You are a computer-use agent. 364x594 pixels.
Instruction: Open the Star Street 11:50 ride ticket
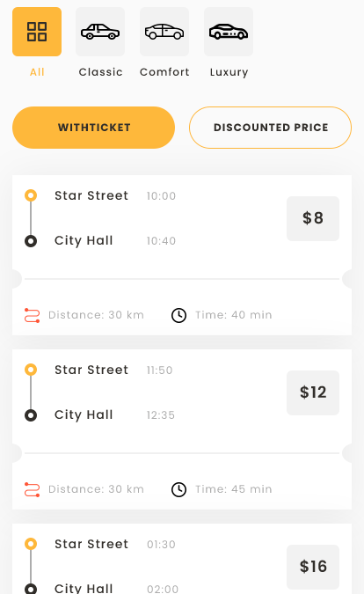(x=182, y=429)
